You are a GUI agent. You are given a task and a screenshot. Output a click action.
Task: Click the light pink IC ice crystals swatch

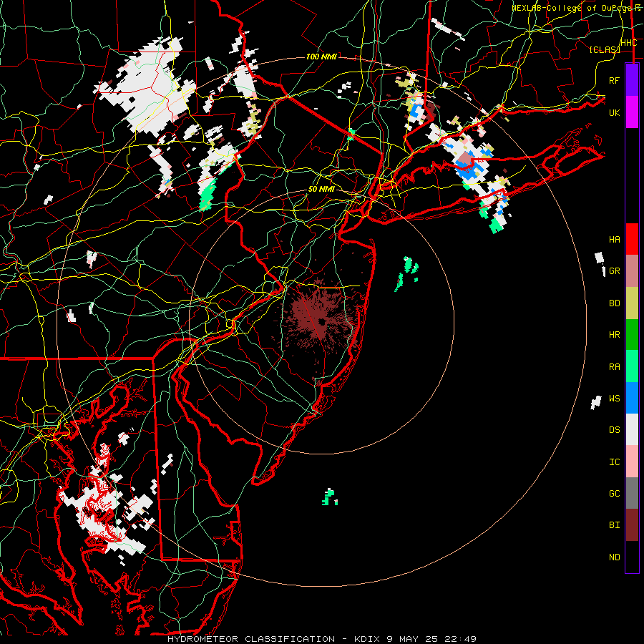coord(632,462)
